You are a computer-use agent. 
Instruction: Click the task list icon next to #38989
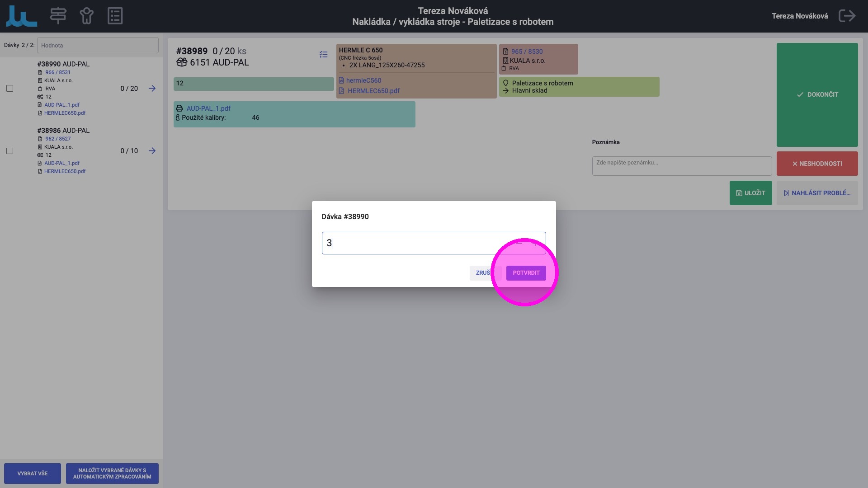323,55
